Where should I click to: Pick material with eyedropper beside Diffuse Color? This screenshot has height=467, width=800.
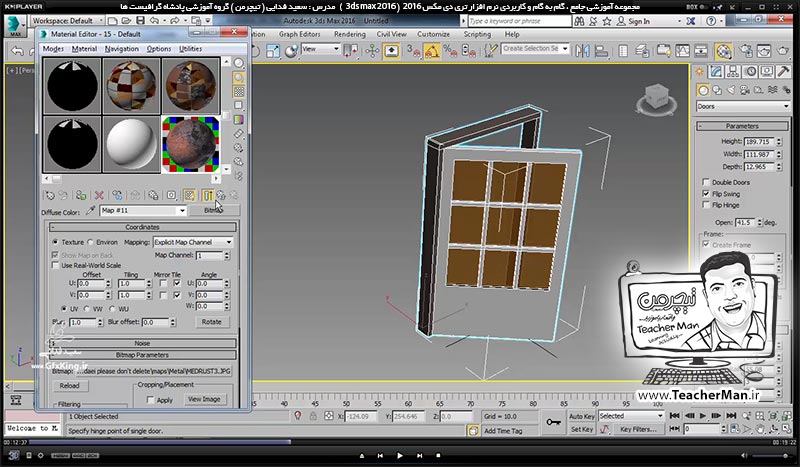pyautogui.click(x=90, y=210)
